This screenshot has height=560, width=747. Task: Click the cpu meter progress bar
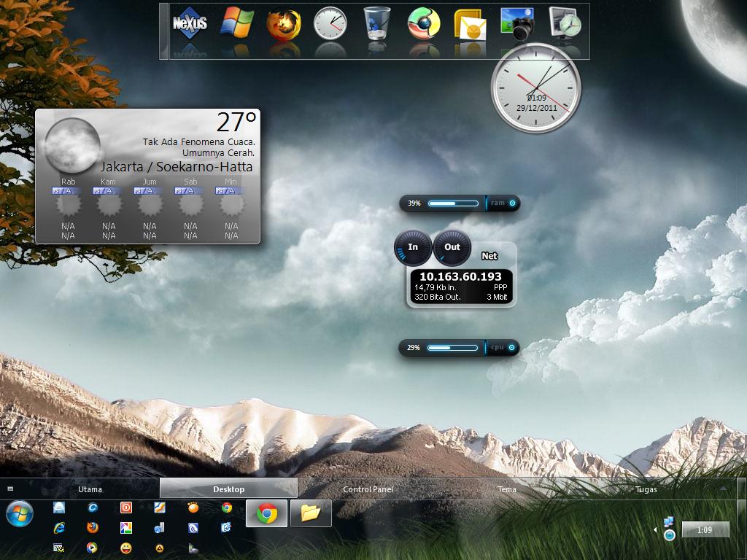452,348
